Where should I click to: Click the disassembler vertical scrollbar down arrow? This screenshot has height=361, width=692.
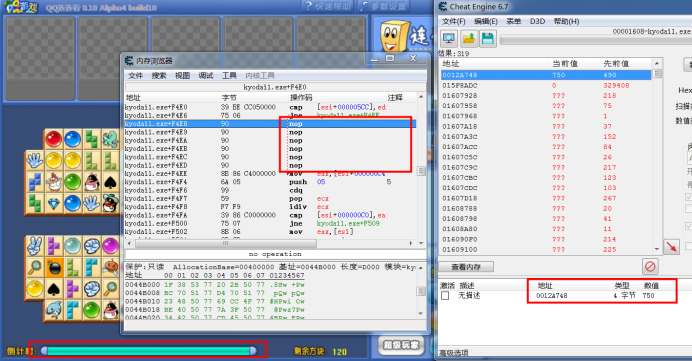coord(421,243)
